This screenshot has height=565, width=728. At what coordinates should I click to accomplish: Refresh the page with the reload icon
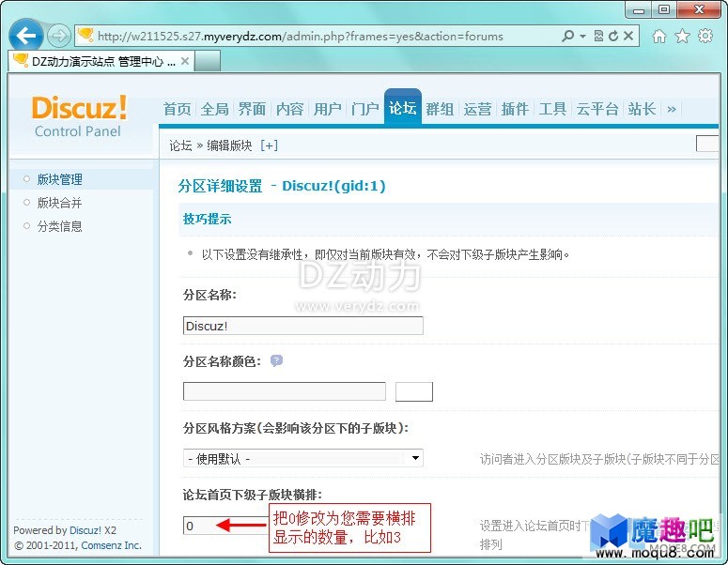[613, 36]
